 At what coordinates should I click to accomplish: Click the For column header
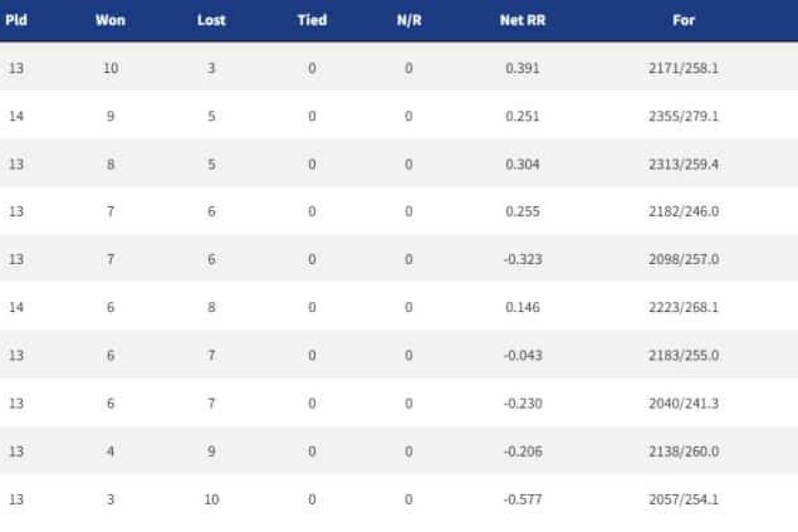[683, 20]
